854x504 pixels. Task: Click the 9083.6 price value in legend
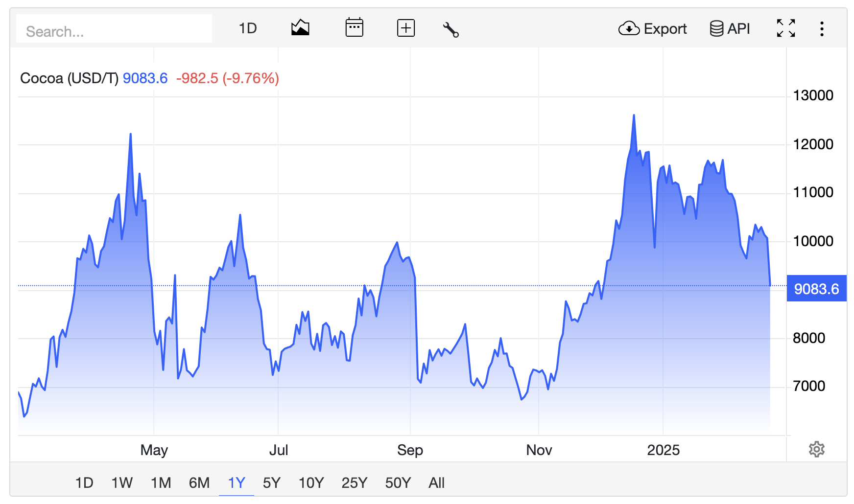coord(145,78)
